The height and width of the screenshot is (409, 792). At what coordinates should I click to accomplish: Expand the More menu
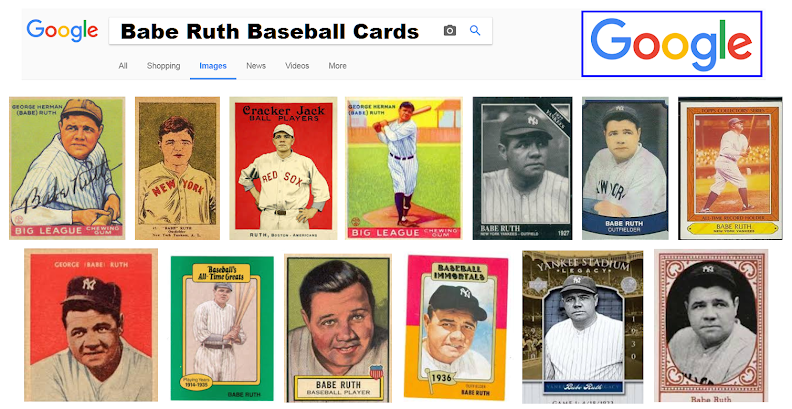click(337, 66)
